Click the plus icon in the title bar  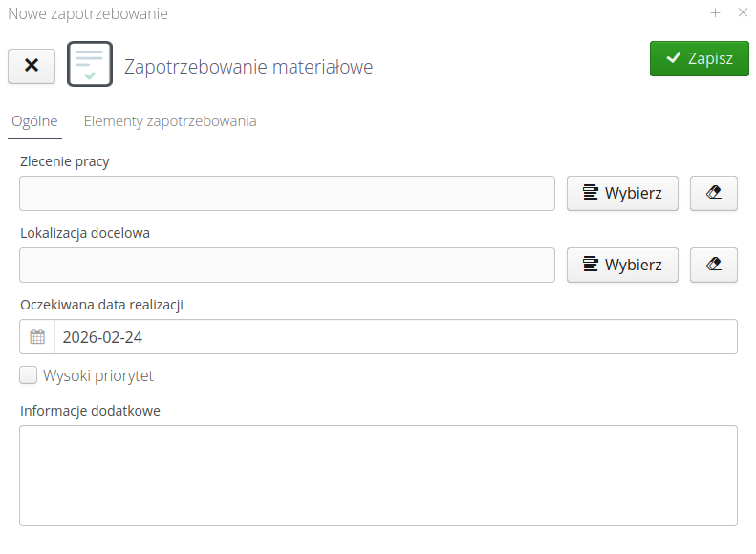[715, 13]
